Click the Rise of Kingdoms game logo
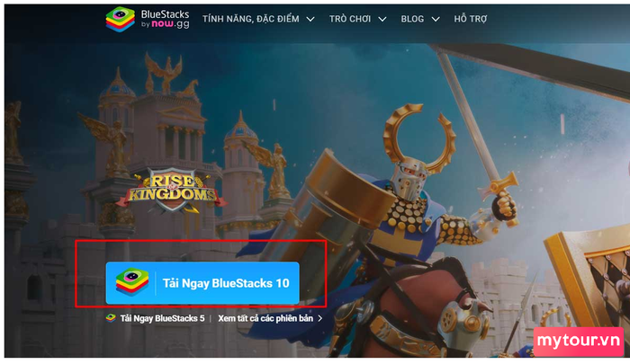The height and width of the screenshot is (364, 630). tap(172, 191)
